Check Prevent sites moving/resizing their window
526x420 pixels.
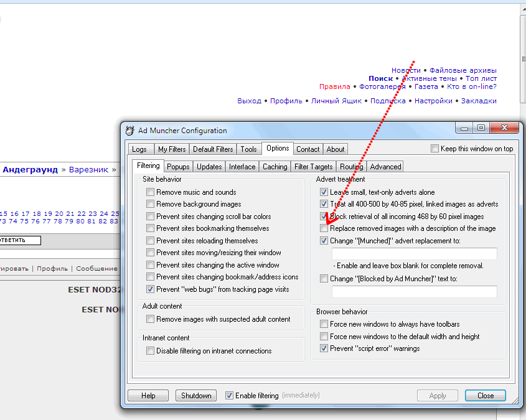tap(150, 253)
